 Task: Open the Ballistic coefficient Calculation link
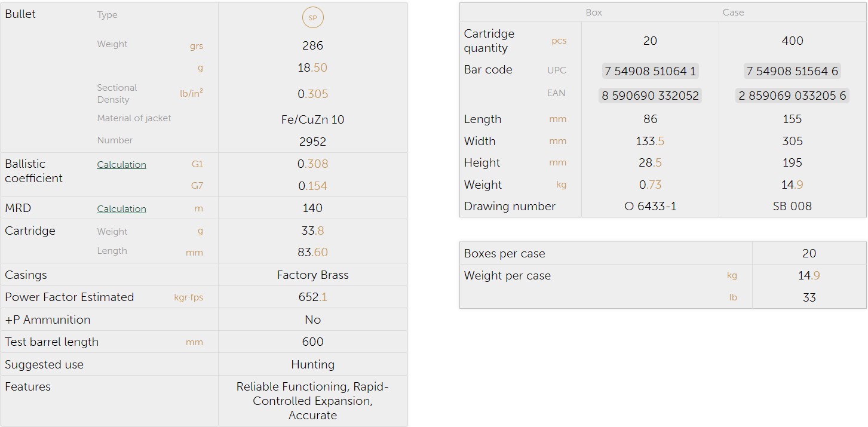tap(121, 165)
